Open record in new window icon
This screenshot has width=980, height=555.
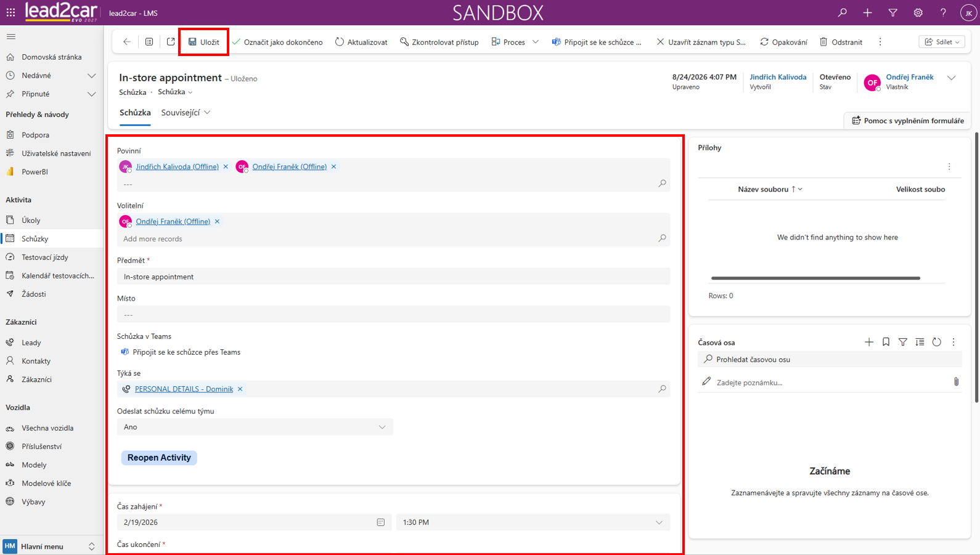[171, 42]
